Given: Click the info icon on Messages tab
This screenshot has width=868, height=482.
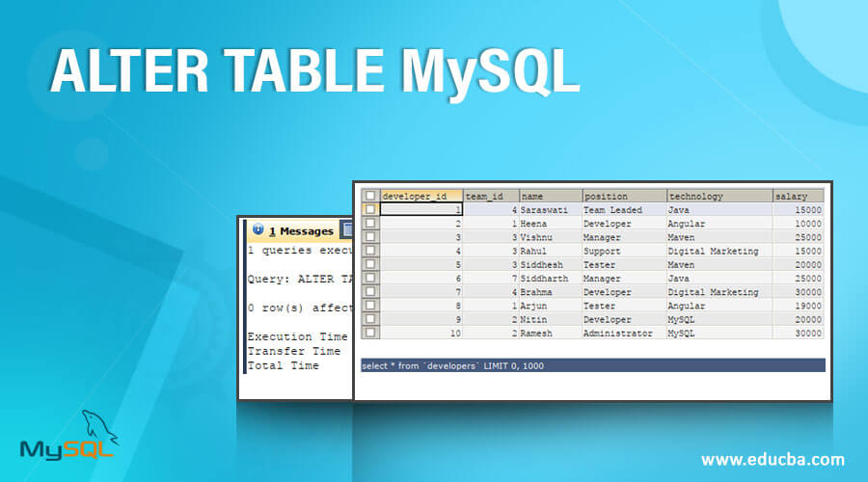Looking at the screenshot, I should coord(258,229).
